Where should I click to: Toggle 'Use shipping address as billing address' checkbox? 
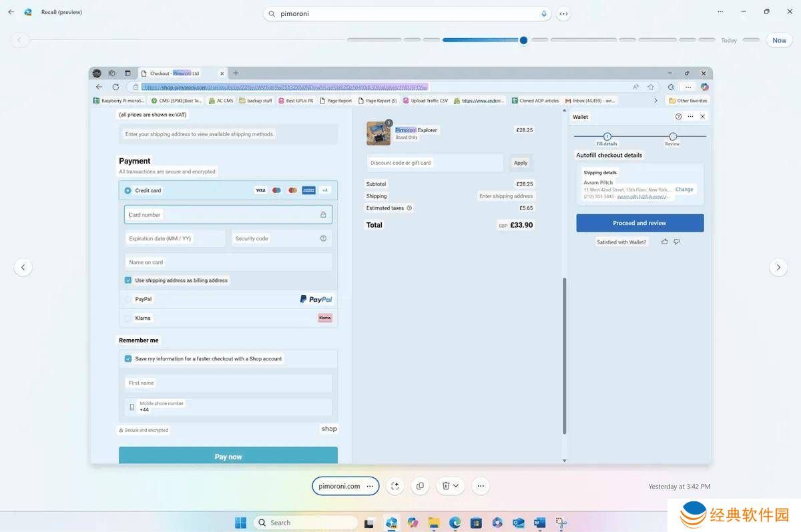128,280
